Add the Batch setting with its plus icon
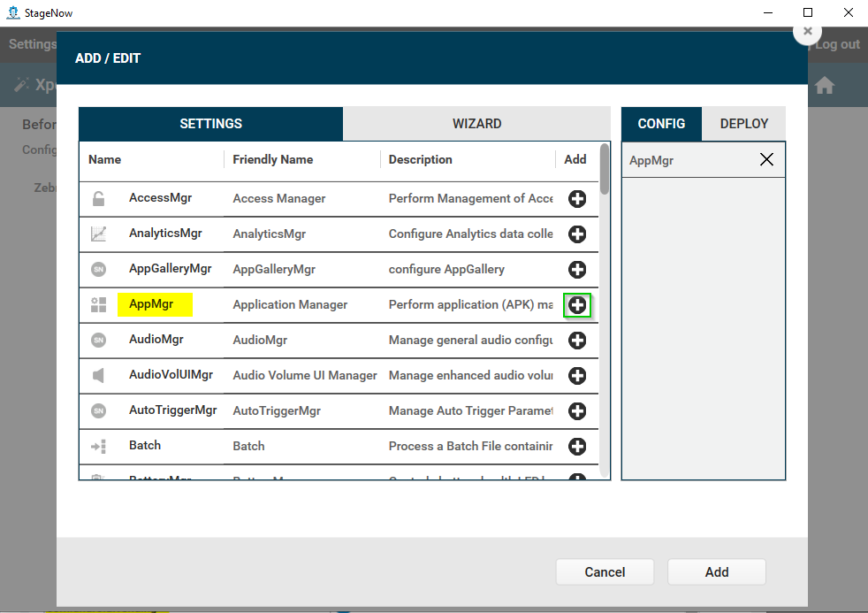868x613 pixels. (577, 447)
